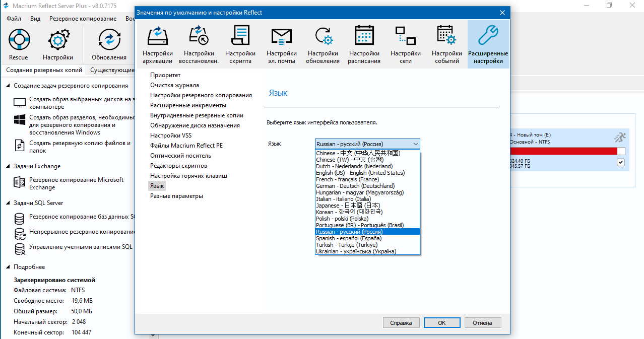
Task: Collapse the Подробнее details section
Action: click(x=9, y=267)
